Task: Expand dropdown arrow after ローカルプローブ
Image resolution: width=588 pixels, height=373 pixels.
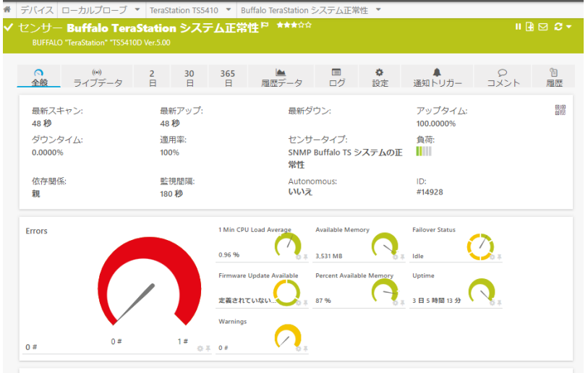Action: tap(137, 9)
